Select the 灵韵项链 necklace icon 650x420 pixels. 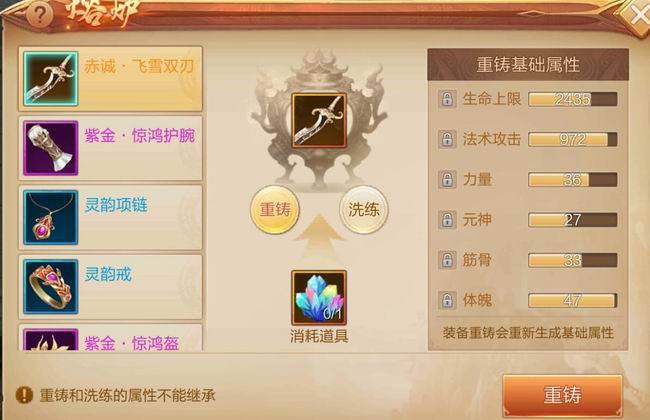pyautogui.click(x=51, y=217)
